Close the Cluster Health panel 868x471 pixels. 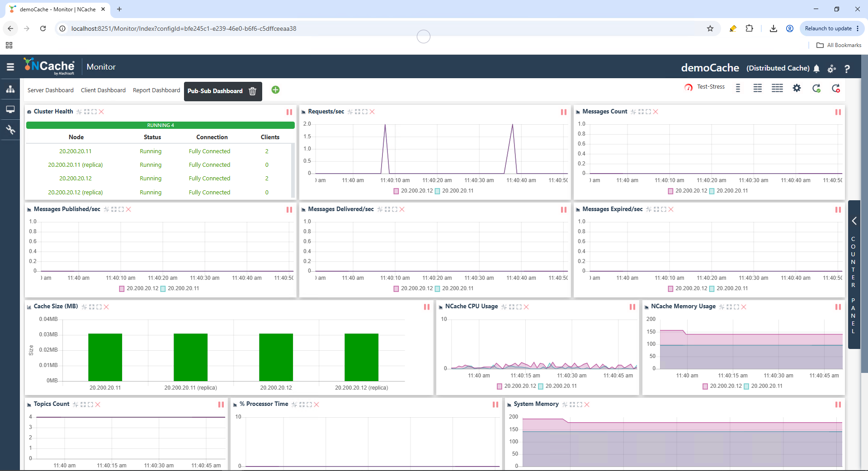coord(101,112)
